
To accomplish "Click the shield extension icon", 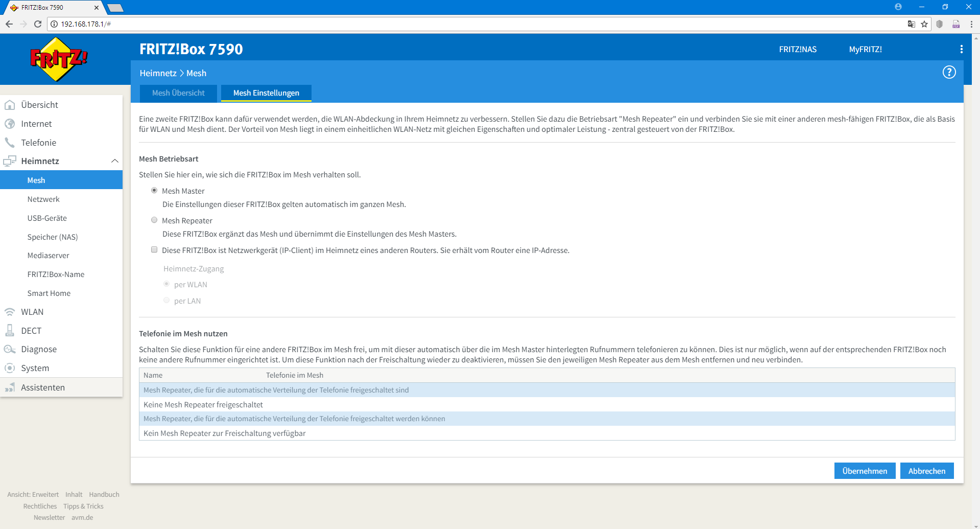I will coord(940,24).
